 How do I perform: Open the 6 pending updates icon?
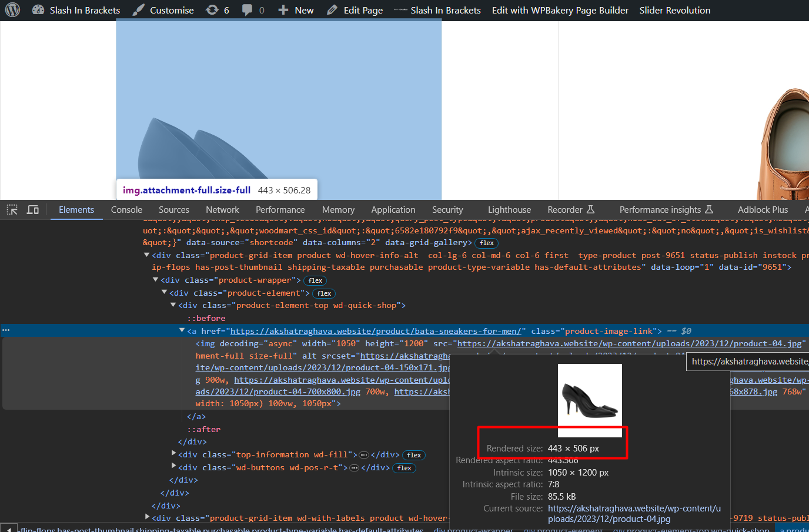[x=218, y=10]
